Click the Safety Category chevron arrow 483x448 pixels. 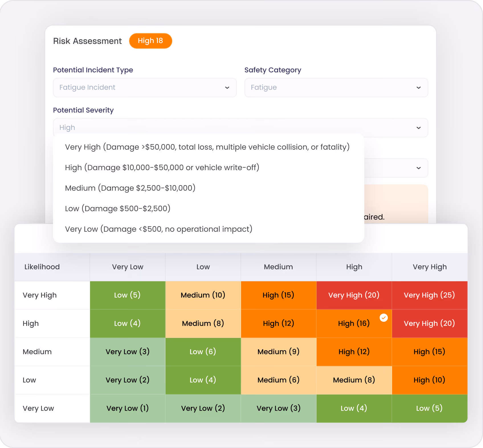click(419, 87)
